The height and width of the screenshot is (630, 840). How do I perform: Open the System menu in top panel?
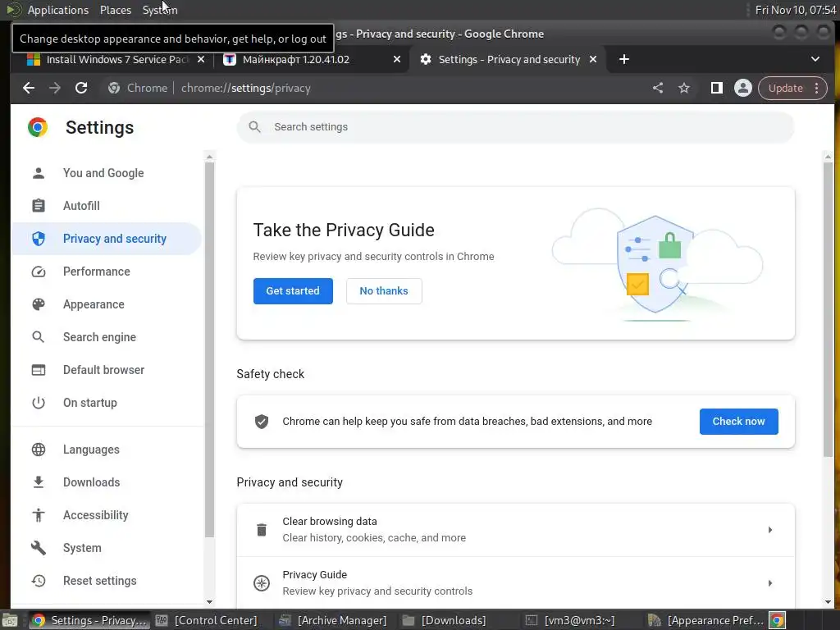pos(160,10)
